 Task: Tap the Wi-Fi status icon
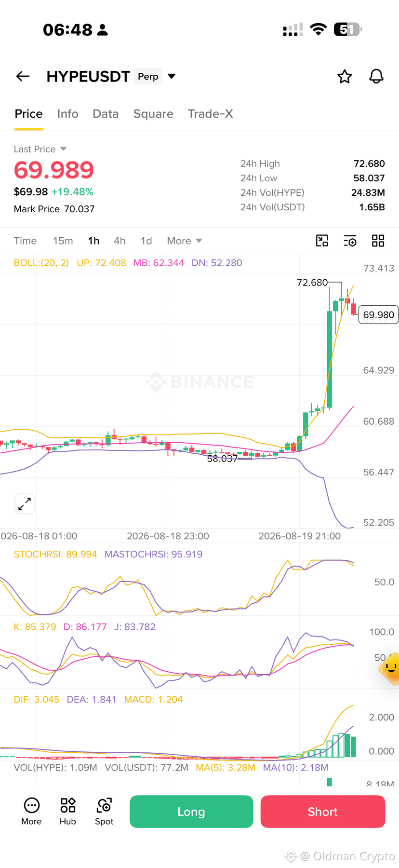coord(318,29)
